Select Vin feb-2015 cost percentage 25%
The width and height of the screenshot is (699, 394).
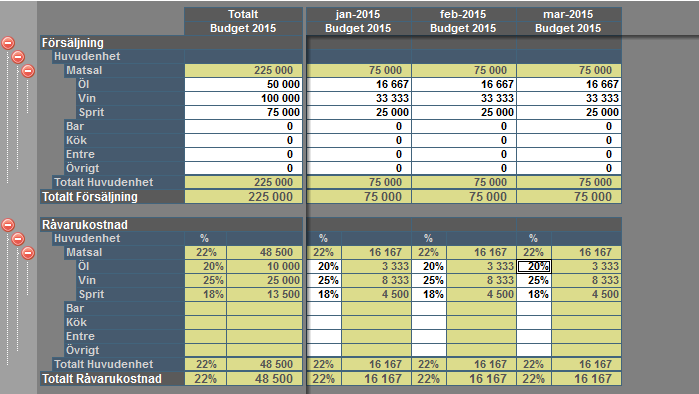[429, 280]
